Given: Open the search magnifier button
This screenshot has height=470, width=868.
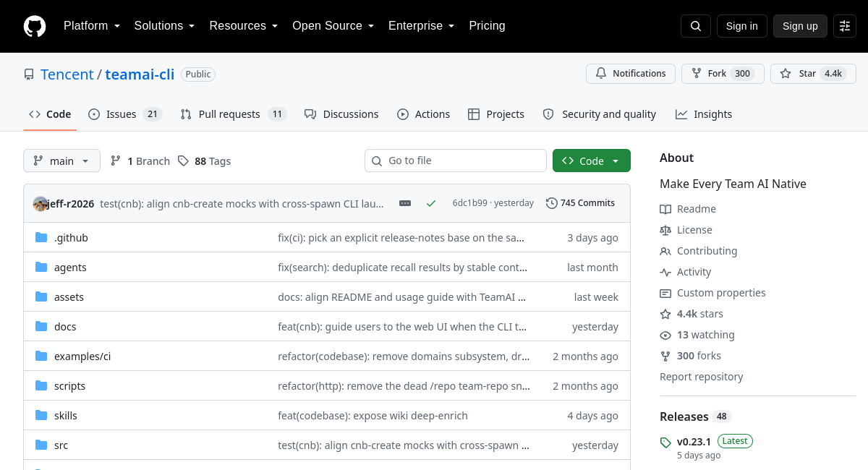Looking at the screenshot, I should click(x=696, y=26).
